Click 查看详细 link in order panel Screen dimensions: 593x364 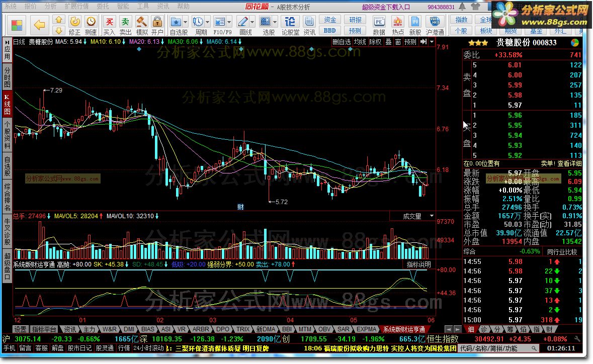(x=569, y=164)
